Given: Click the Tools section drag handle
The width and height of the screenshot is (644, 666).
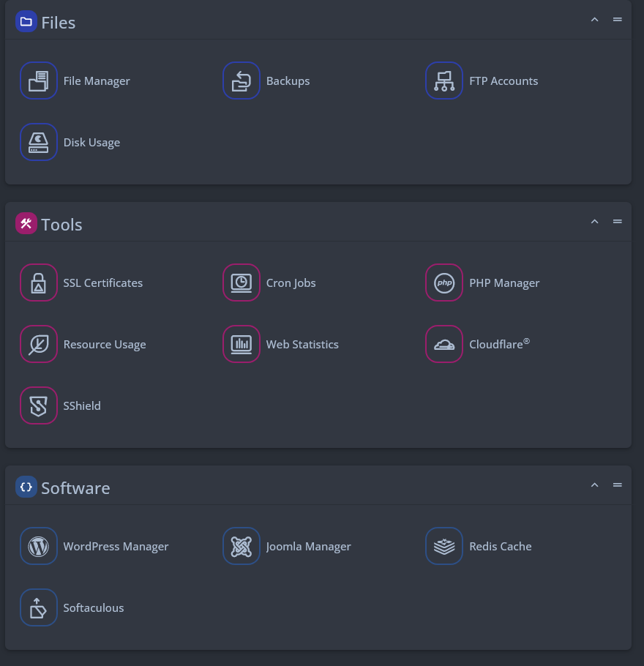Looking at the screenshot, I should (618, 222).
